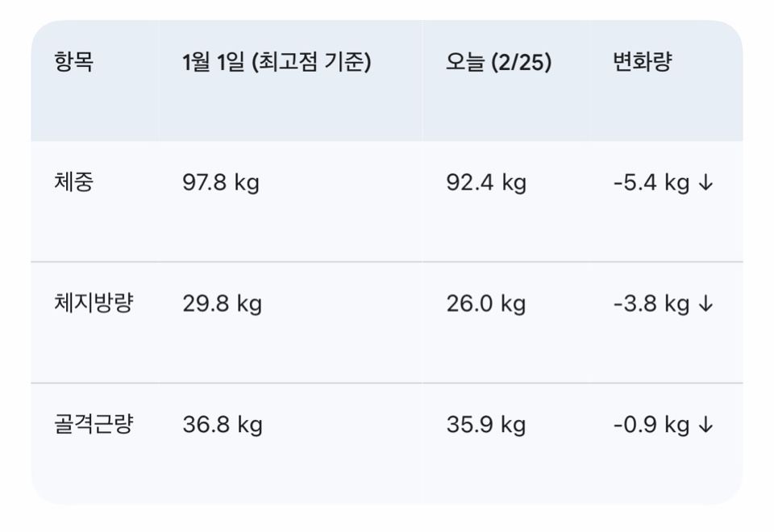Click the down arrow beside -5.4 kg
The image size is (774, 532).
[705, 184]
